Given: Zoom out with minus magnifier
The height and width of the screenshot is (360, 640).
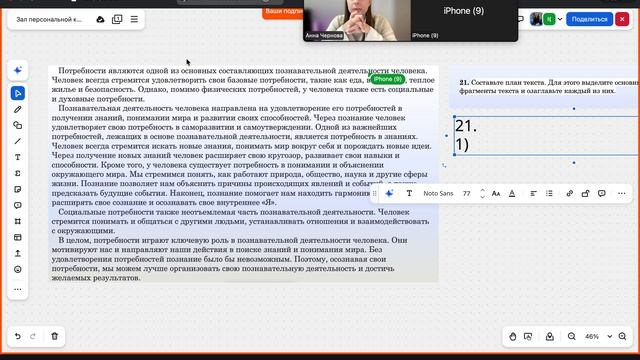Looking at the screenshot, I should [x=572, y=337].
